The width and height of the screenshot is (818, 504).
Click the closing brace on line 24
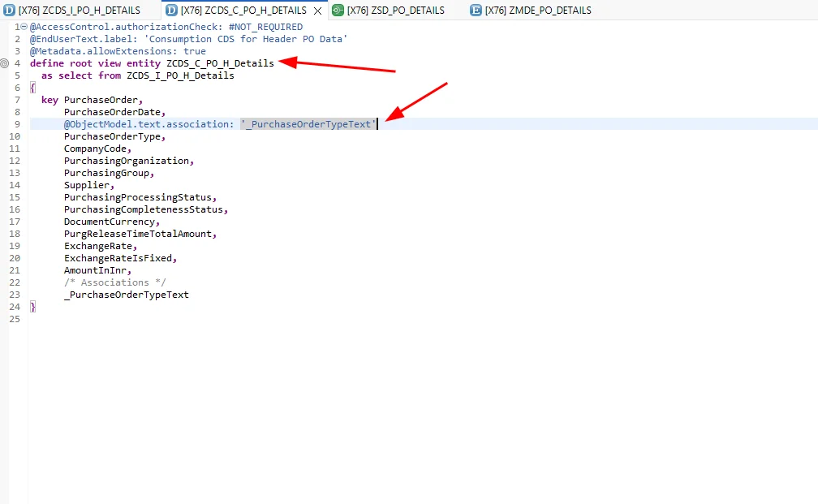(32, 307)
